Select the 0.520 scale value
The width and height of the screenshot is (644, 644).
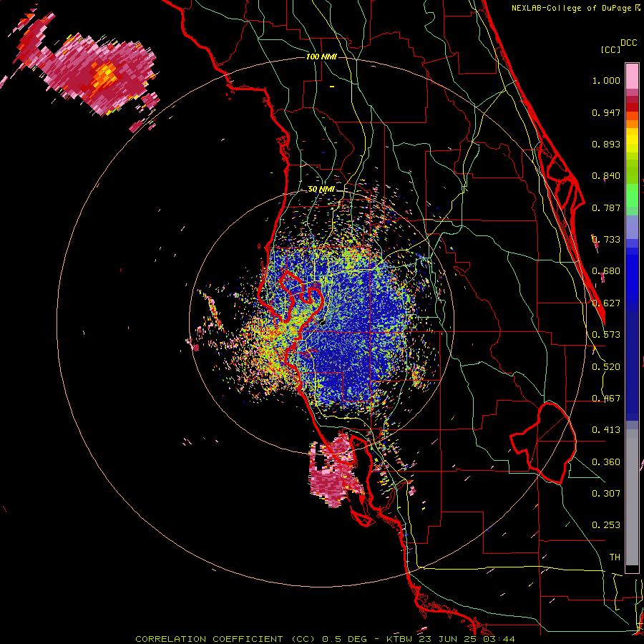click(x=606, y=366)
